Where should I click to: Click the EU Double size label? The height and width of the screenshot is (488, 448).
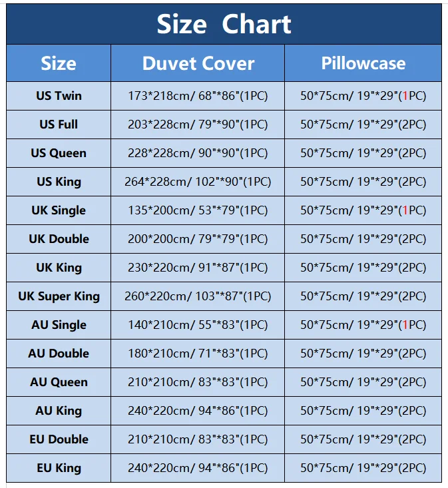(59, 439)
